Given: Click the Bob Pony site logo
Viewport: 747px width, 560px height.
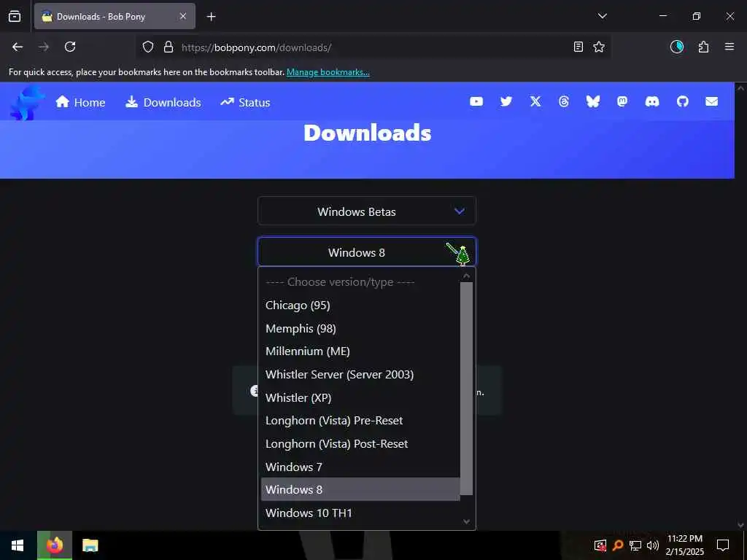Looking at the screenshot, I should (x=27, y=102).
